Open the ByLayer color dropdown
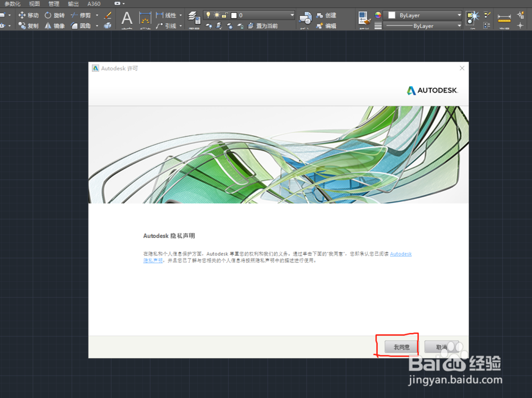Image resolution: width=532 pixels, height=398 pixels. click(460, 15)
